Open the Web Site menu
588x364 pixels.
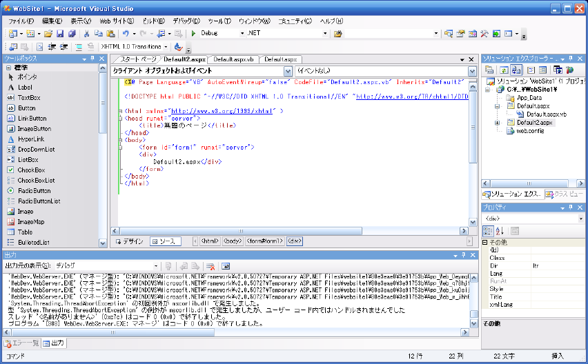pos(117,21)
